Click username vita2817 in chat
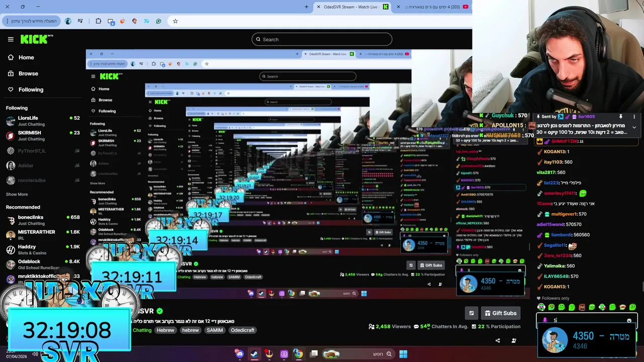 (545, 172)
